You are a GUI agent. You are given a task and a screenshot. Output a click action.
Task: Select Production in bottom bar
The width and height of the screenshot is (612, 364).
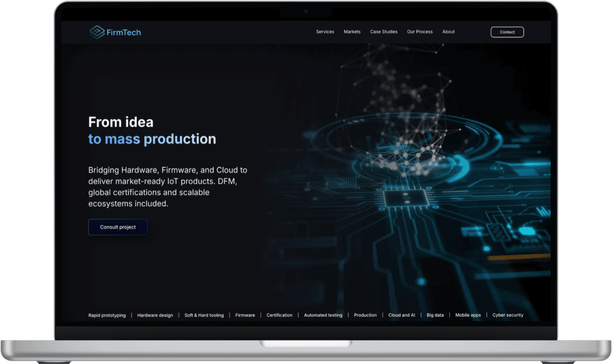click(x=365, y=315)
